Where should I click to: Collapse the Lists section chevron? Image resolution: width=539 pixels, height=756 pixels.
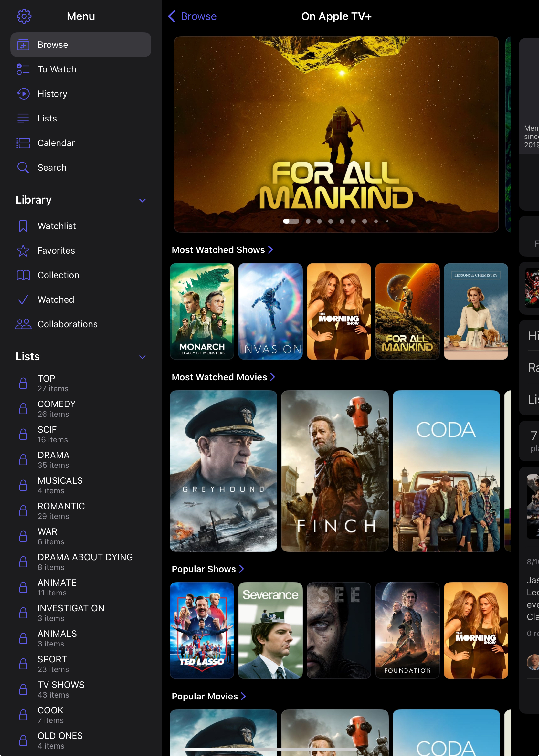click(x=143, y=357)
